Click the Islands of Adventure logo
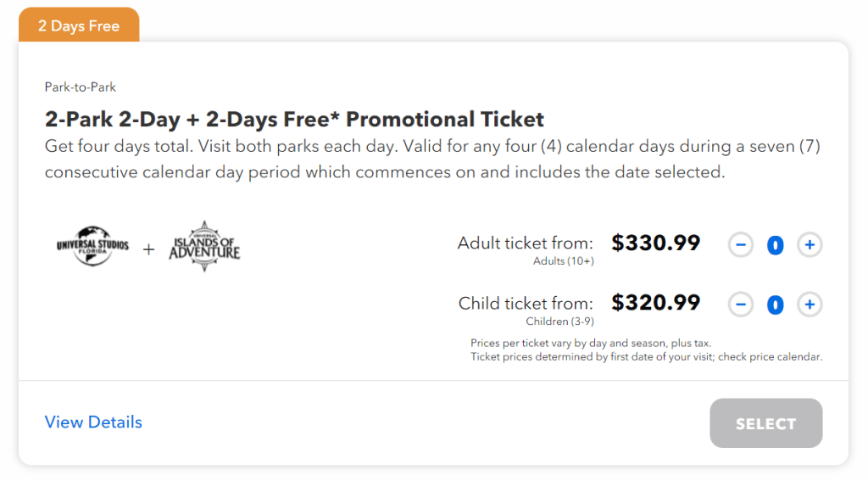 click(204, 247)
